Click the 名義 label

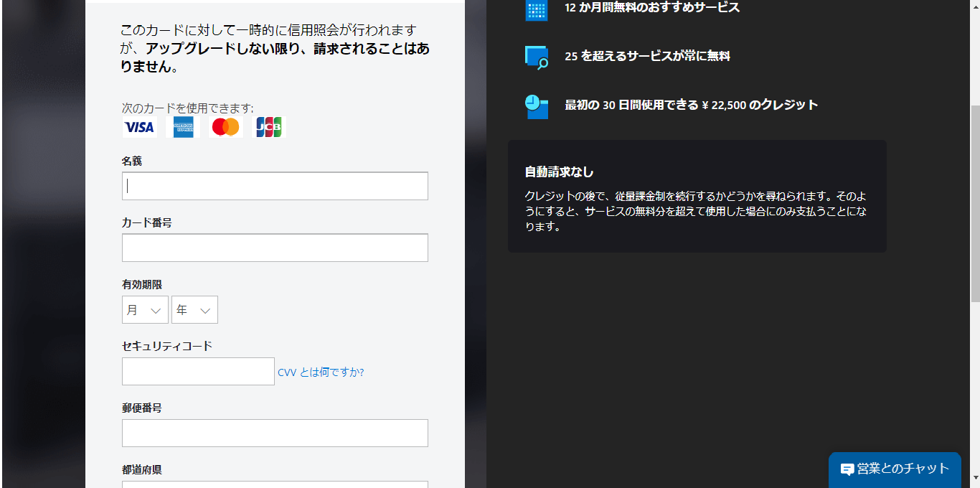click(x=132, y=161)
